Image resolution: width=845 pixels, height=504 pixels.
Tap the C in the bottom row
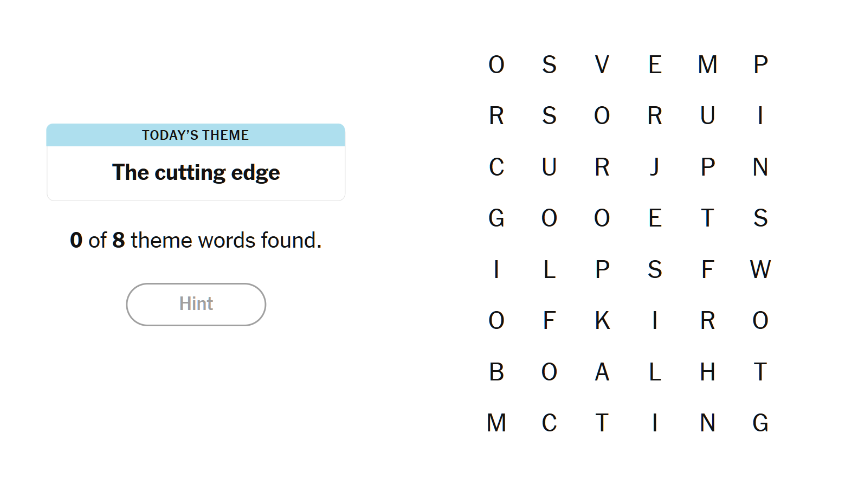tap(549, 423)
